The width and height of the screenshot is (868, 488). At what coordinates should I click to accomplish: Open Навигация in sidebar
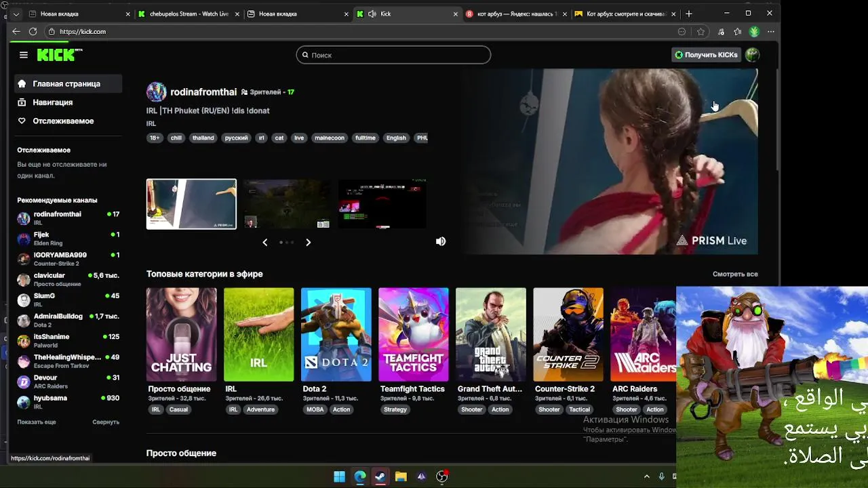(x=68, y=102)
